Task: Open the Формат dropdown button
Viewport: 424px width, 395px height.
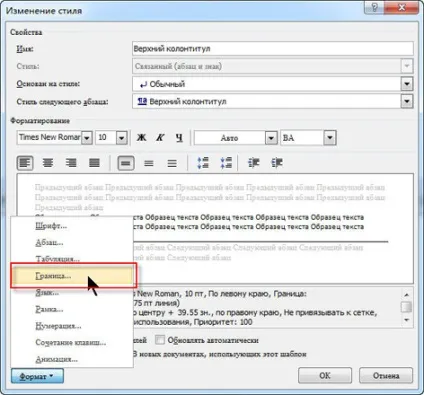Action: (x=37, y=376)
